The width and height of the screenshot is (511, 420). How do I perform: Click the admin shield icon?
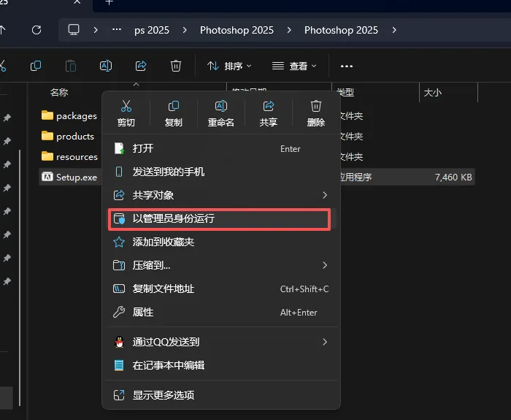pos(119,218)
